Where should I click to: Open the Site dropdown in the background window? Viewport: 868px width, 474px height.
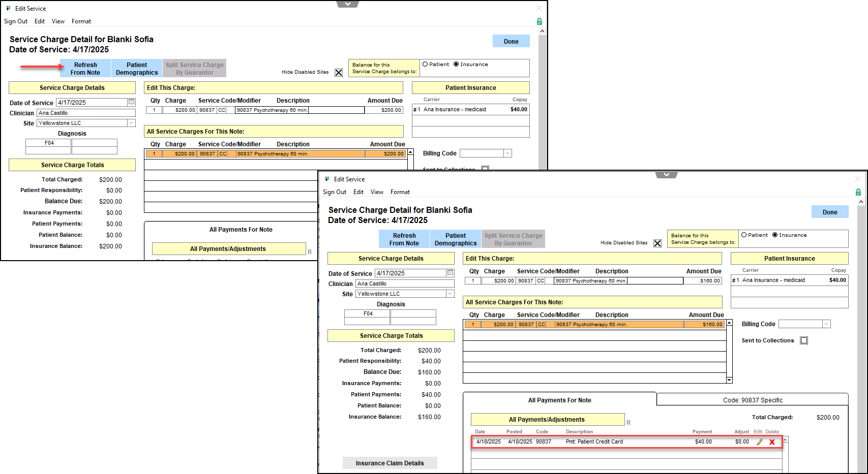(x=131, y=123)
